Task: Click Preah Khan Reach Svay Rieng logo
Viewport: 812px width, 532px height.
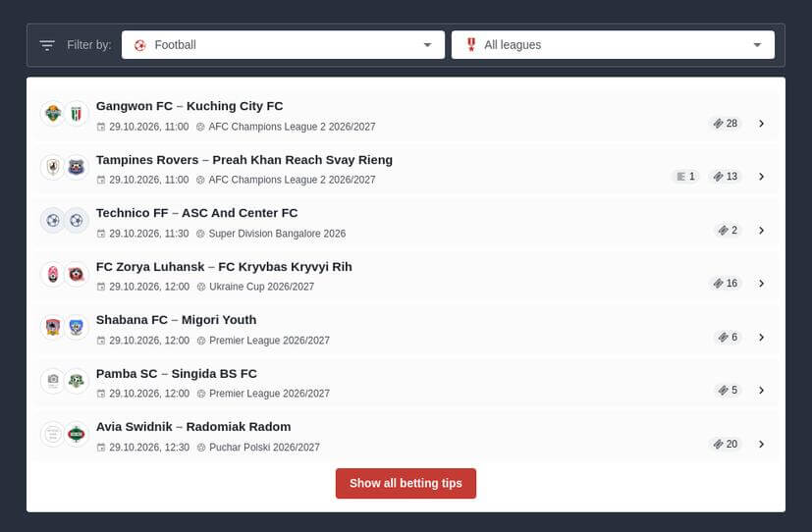Action: pyautogui.click(x=77, y=167)
